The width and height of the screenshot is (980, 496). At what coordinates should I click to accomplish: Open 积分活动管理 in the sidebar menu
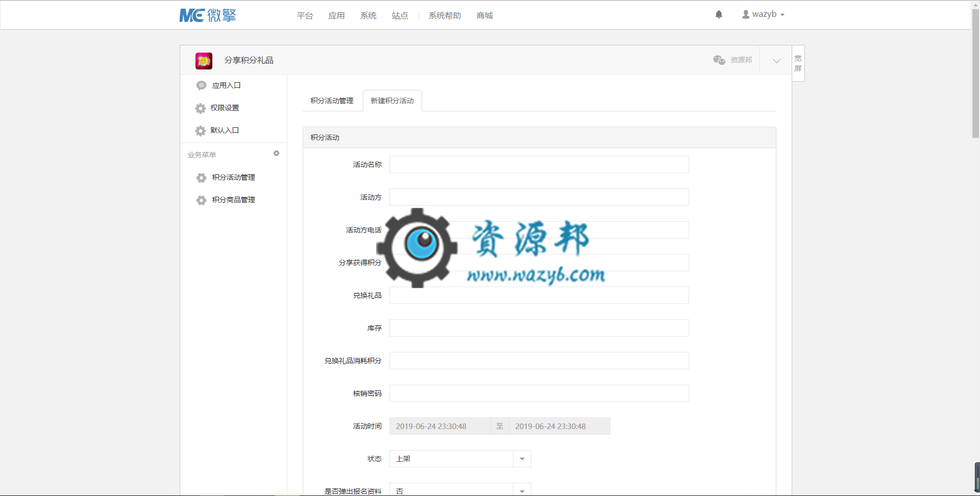tap(234, 177)
